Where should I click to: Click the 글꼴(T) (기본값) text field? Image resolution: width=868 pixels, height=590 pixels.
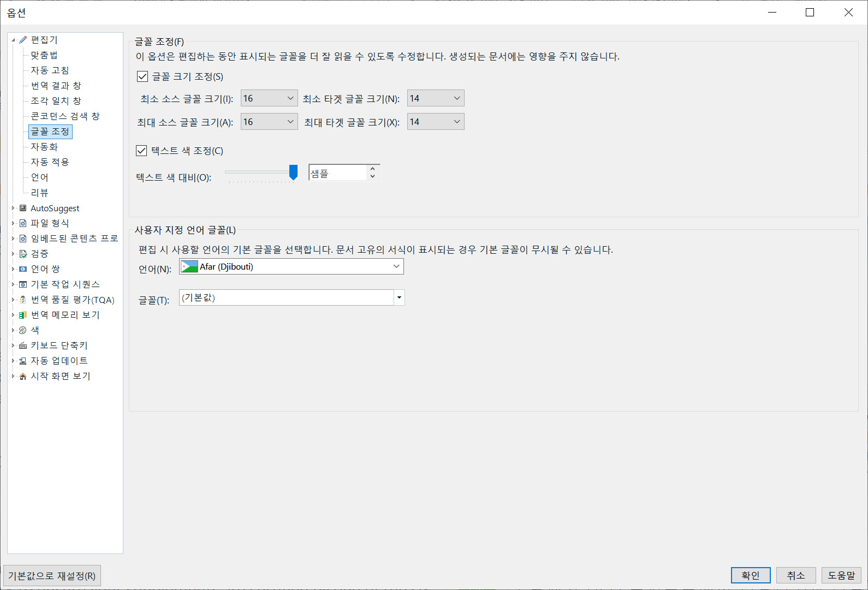(x=287, y=297)
